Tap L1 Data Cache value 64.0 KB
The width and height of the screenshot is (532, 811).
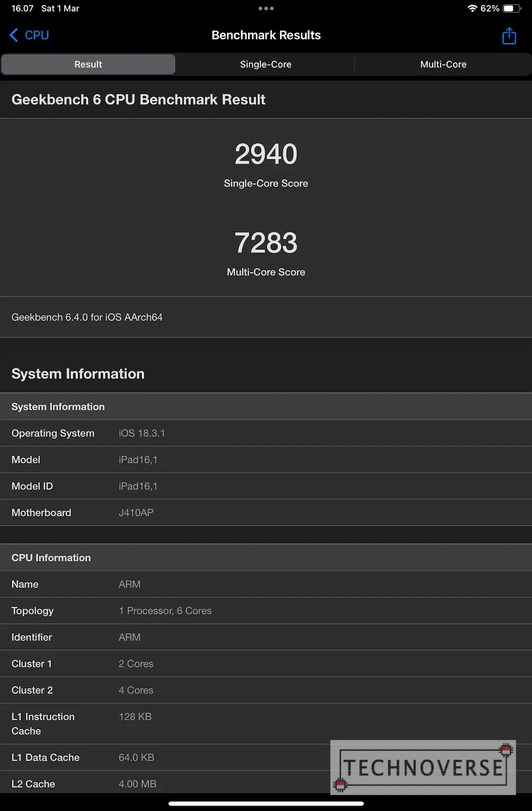137,758
